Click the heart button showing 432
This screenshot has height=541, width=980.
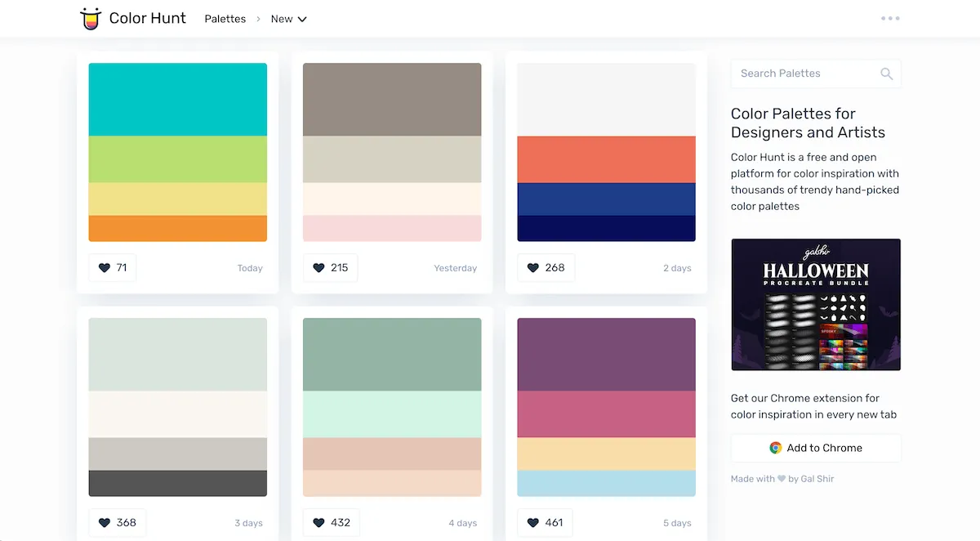331,522
